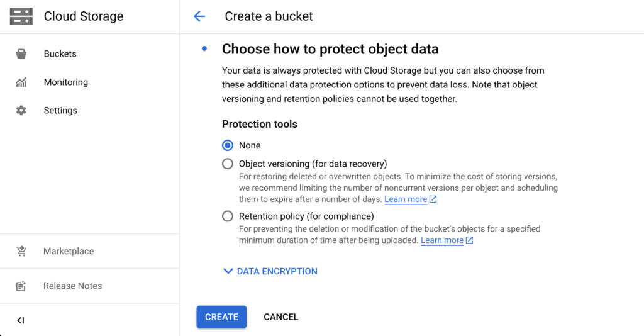Open Settings from the sidebar
This screenshot has width=644, height=336.
click(x=60, y=111)
